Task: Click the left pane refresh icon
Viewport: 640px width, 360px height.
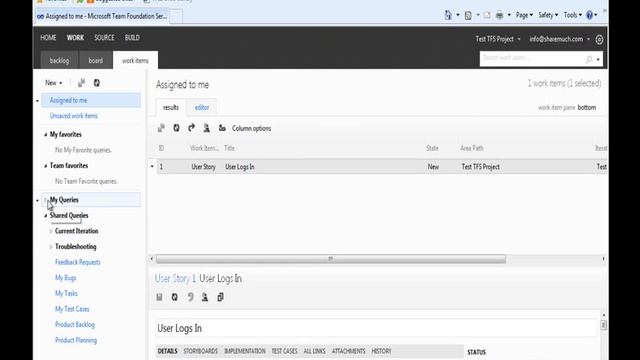Action: (x=97, y=83)
